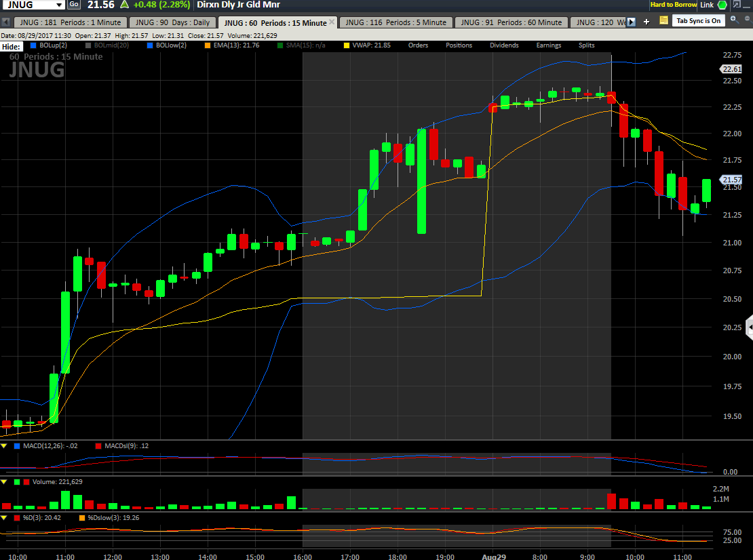Toggle the VWAP indicator visibility
753x560 pixels.
pos(349,45)
